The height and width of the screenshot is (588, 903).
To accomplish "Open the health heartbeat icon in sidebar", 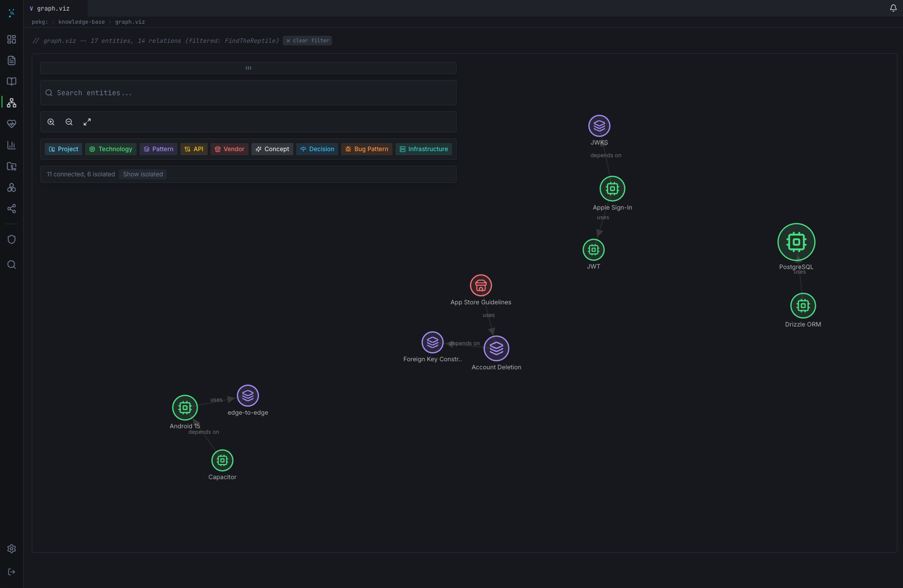I will point(11,124).
